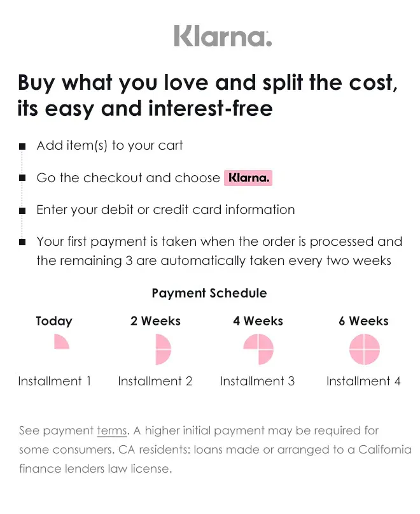
Task: Click the half-filled pie under 2 Weeks
Action: pyautogui.click(x=162, y=350)
